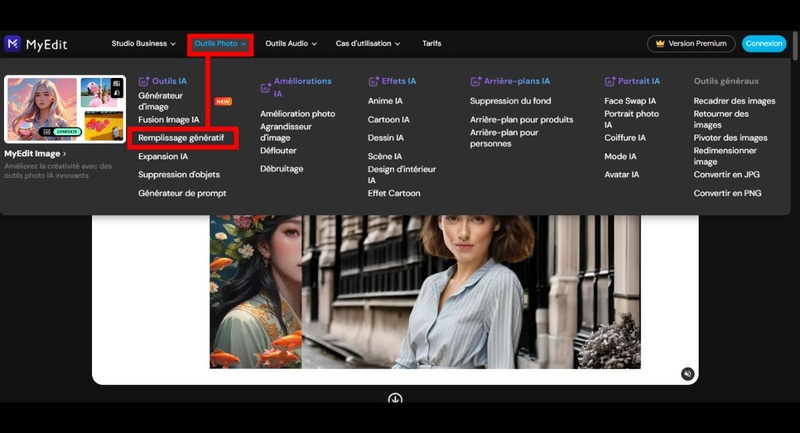This screenshot has height=433, width=800.
Task: Select Remplissage génératif from the menu
Action: pos(181,138)
